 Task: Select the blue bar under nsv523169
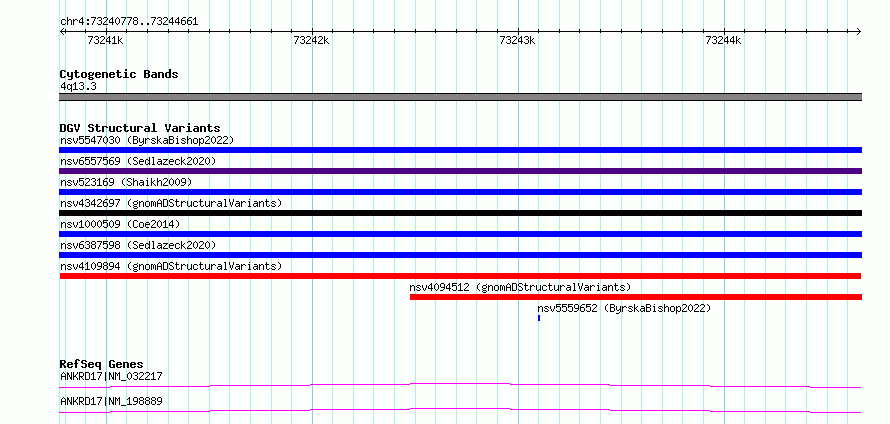(x=460, y=192)
